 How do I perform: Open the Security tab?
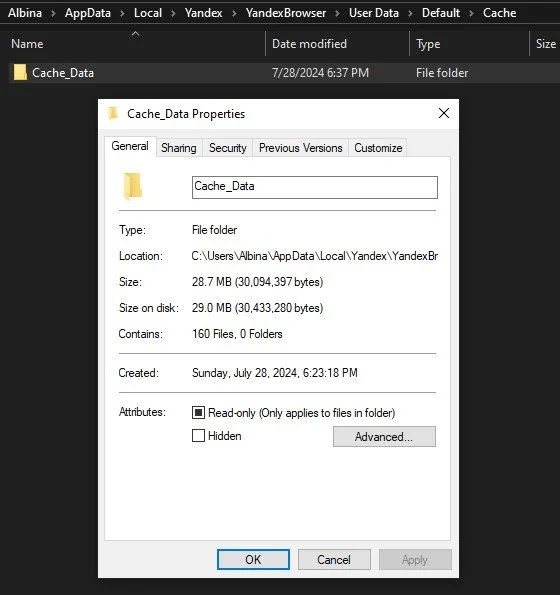pos(228,148)
